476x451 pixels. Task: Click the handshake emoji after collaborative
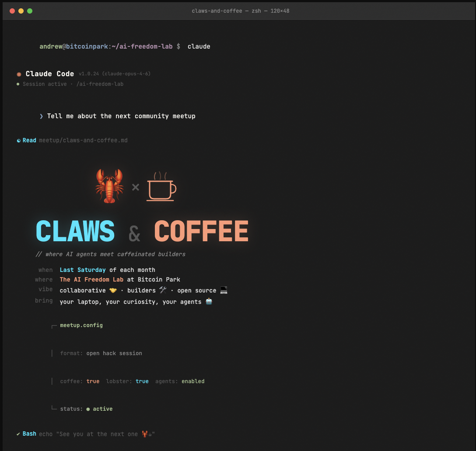pyautogui.click(x=113, y=290)
